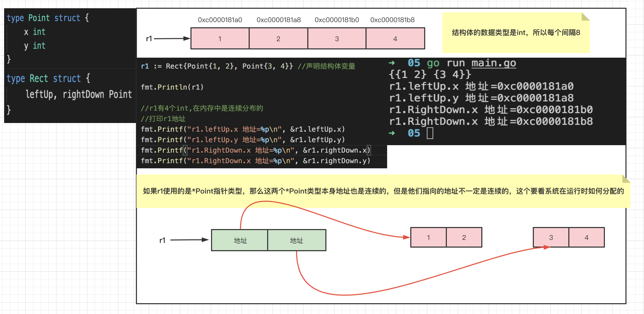This screenshot has width=644, height=314.
Task: Click the address label 0xc0000181a0 above cells
Action: (220, 20)
